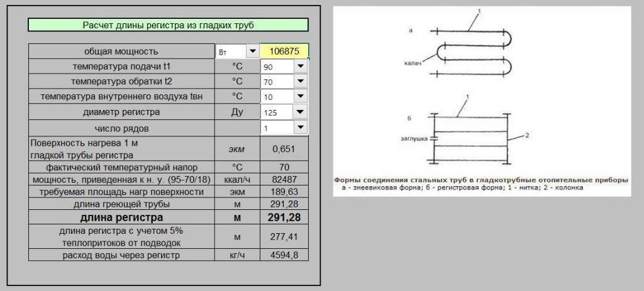644x291 pixels.
Task: Select the green title cell 'Расчет длины регистра'
Action: pyautogui.click(x=168, y=25)
